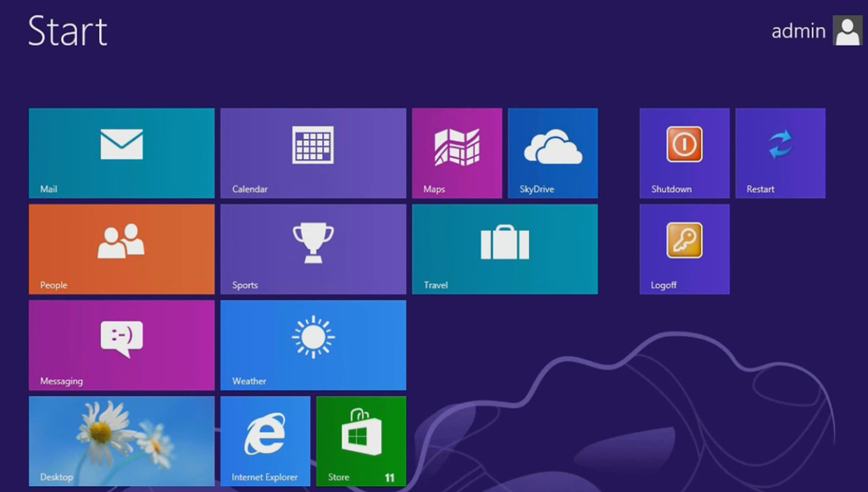
Task: Open the Travel suitcase tile
Action: (505, 249)
